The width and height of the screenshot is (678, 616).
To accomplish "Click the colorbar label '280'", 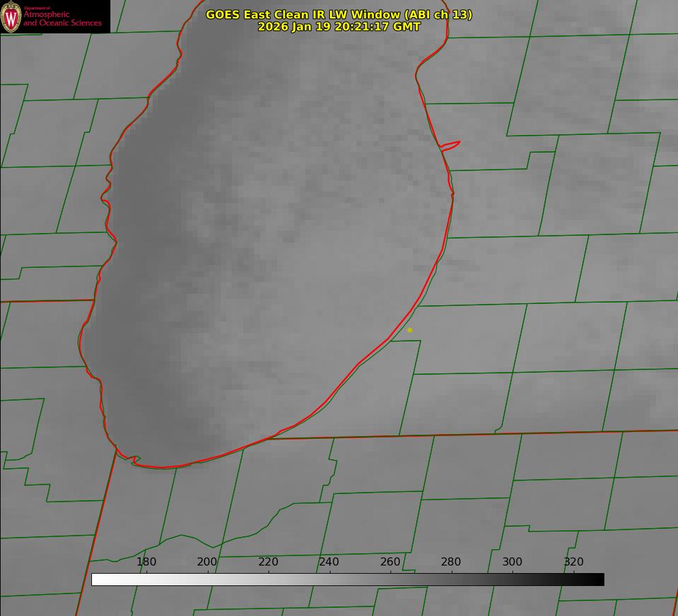I will click(451, 561).
